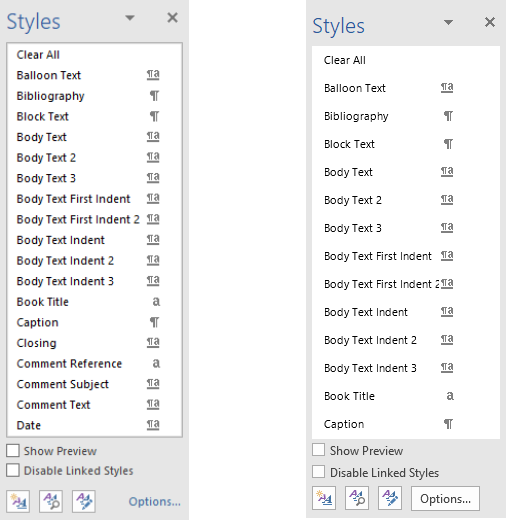Open Manage Styles icon in left pane
This screenshot has width=506, height=520.
click(x=84, y=501)
